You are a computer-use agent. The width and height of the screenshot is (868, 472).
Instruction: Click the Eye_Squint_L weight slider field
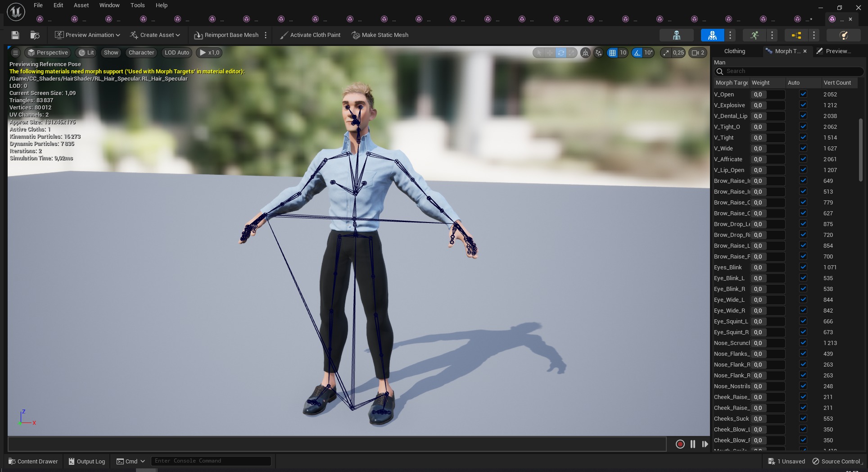point(768,322)
